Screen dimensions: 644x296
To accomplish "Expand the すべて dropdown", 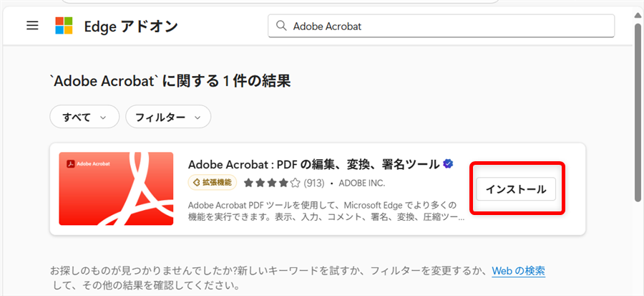I will tap(83, 116).
